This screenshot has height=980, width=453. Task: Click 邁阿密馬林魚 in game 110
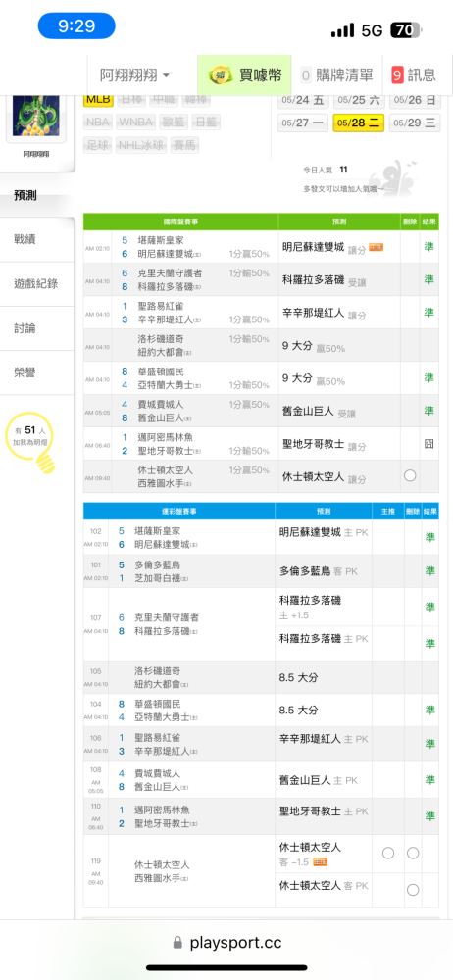164,810
